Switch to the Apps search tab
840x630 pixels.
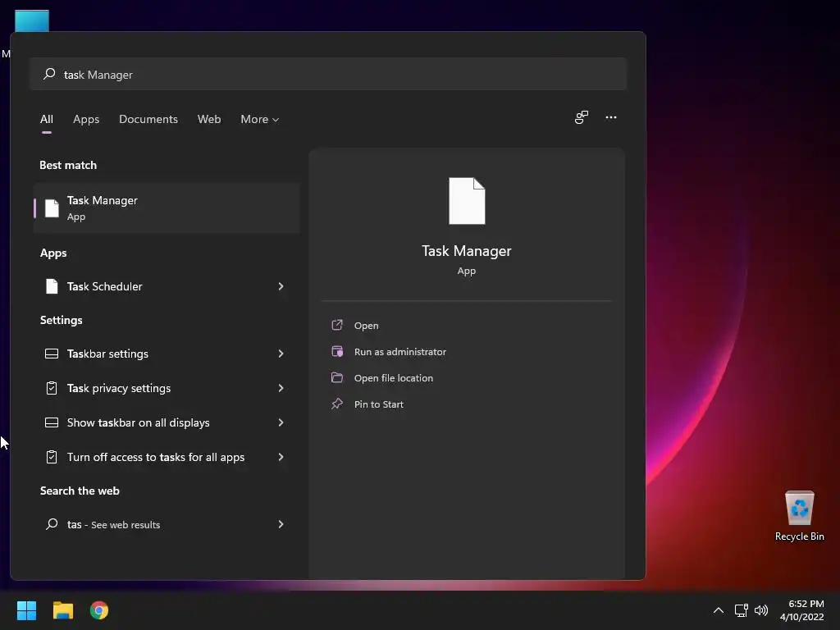click(x=86, y=119)
